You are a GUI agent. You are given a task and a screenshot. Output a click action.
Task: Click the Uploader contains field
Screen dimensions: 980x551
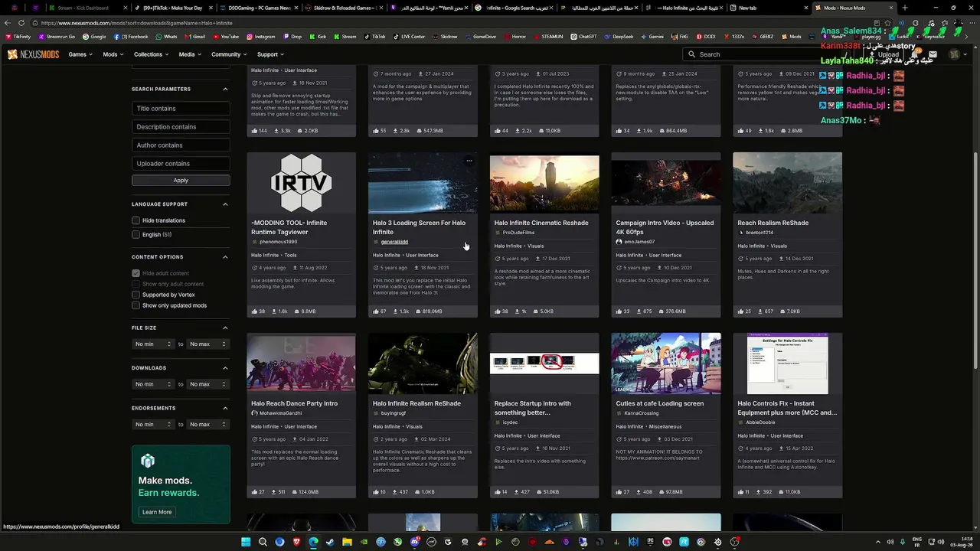coord(181,164)
